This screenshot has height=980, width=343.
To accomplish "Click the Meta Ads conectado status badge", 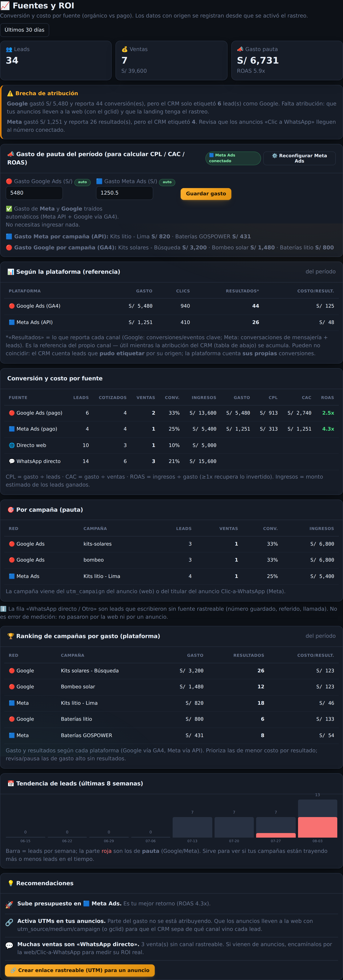I will coord(233,158).
